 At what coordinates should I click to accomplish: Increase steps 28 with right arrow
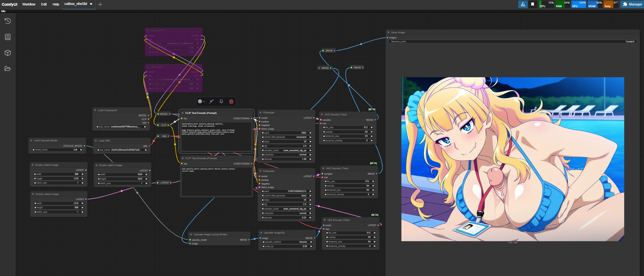pos(311,141)
